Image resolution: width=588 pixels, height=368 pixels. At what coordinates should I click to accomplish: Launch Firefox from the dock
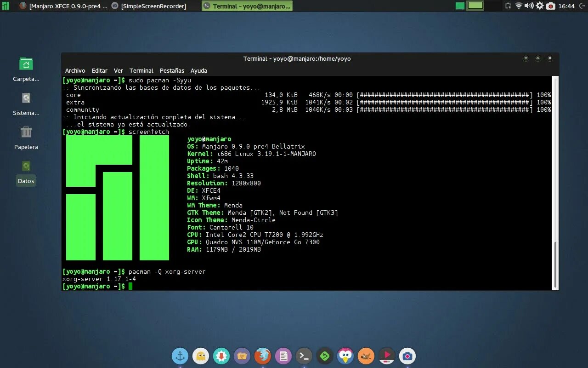coord(263,356)
